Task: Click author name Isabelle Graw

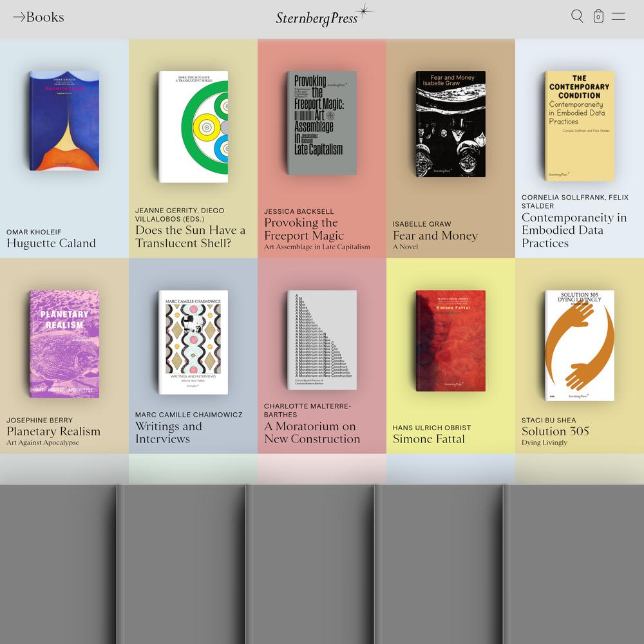Action: pos(422,224)
